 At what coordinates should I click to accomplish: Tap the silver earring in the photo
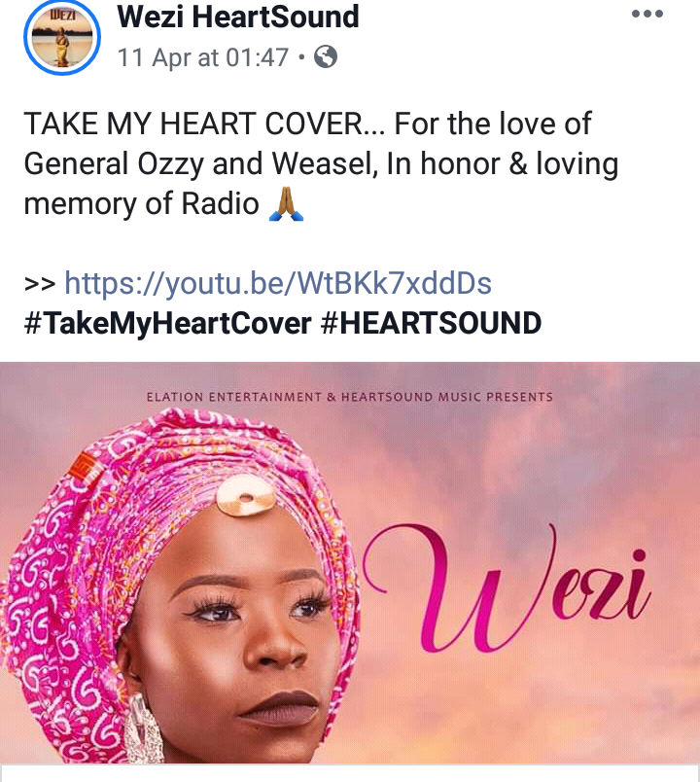(144, 729)
